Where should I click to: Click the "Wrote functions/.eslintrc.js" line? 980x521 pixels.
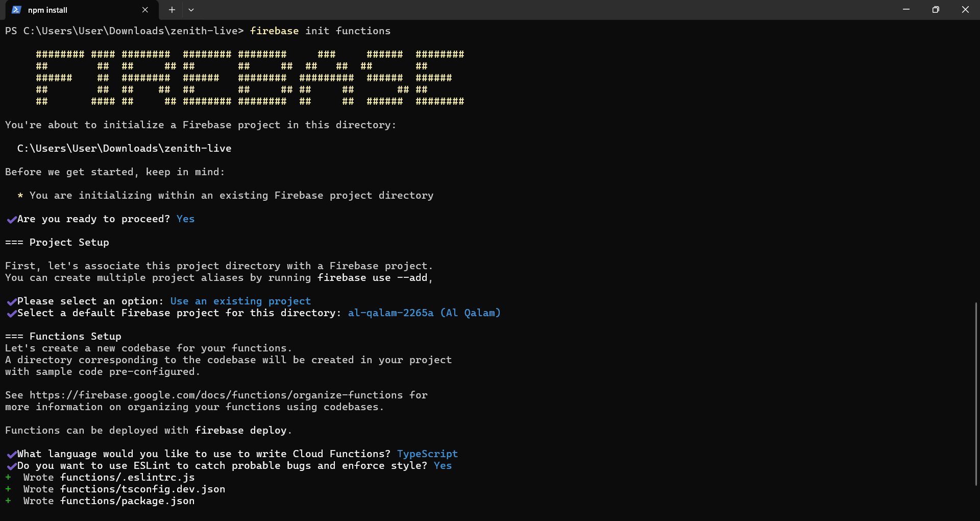point(109,478)
